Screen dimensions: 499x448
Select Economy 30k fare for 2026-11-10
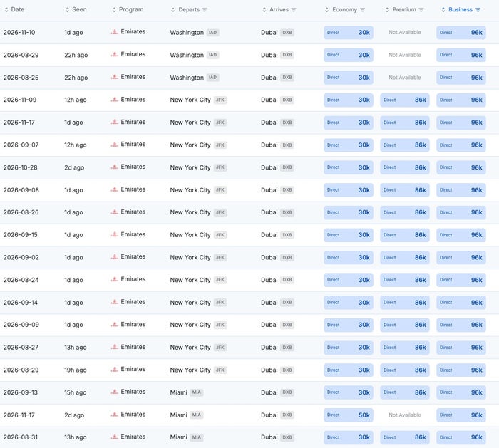coord(349,33)
